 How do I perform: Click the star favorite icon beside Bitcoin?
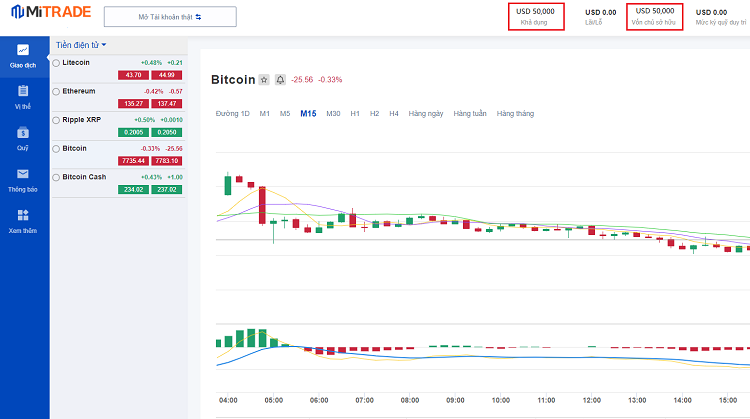tap(264, 79)
